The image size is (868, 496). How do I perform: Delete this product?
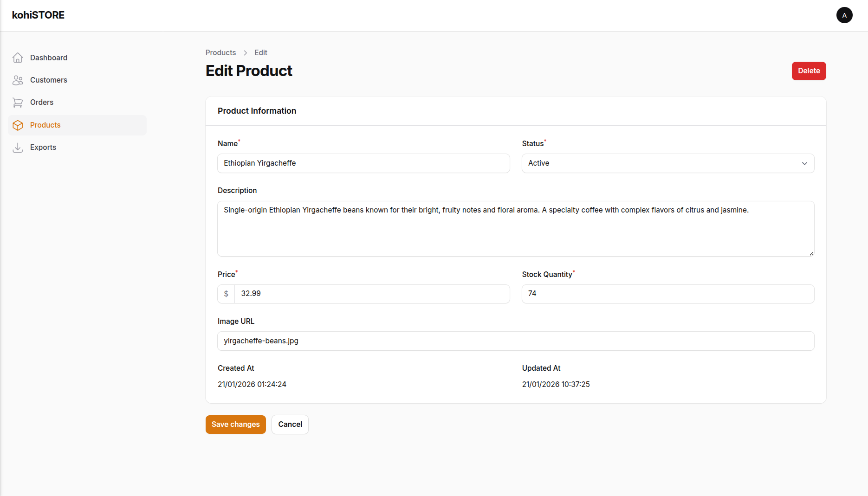click(x=809, y=71)
